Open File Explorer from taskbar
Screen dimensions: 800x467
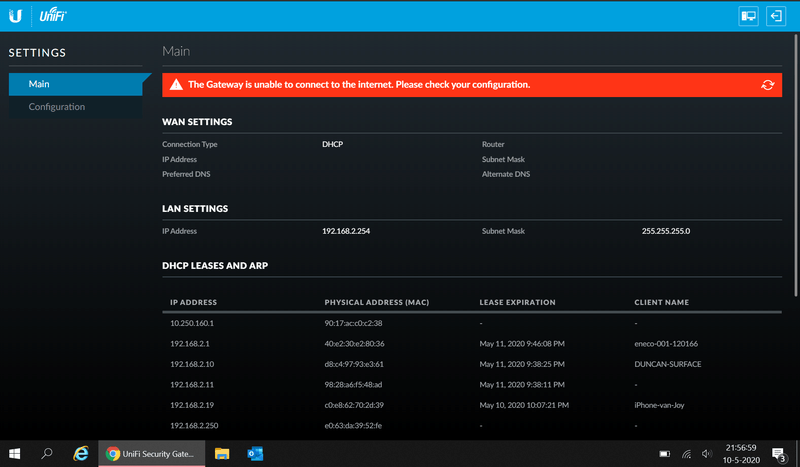221,453
